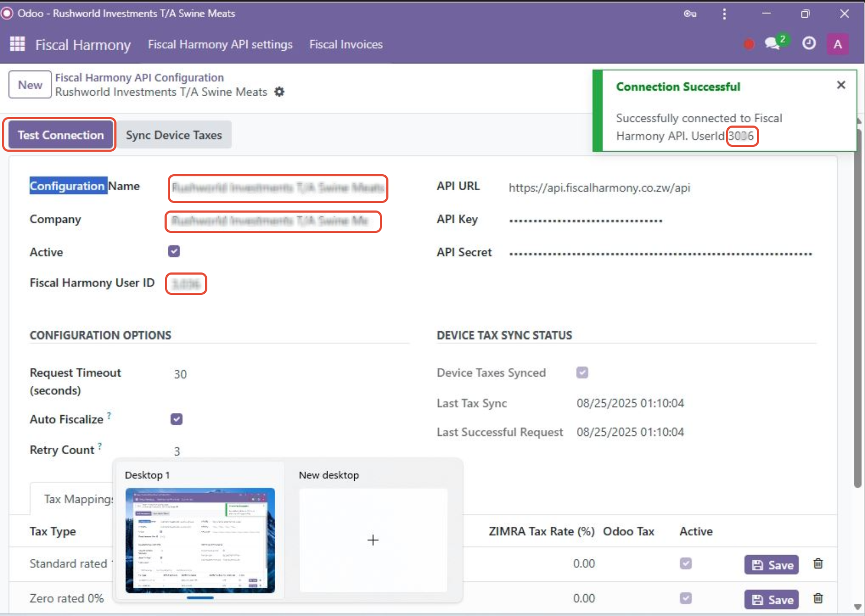Open the Fiscal Harmony API settings menu
Image resolution: width=865 pixels, height=616 pixels.
(220, 44)
